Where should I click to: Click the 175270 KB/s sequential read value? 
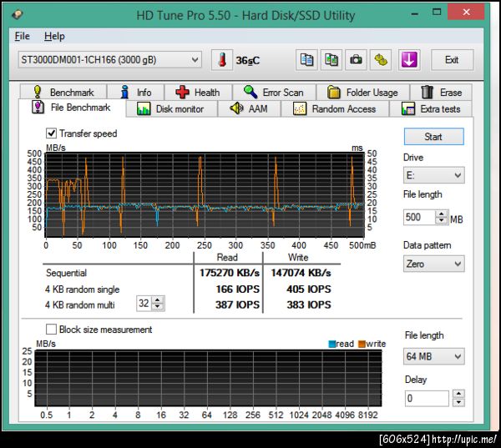(x=230, y=273)
